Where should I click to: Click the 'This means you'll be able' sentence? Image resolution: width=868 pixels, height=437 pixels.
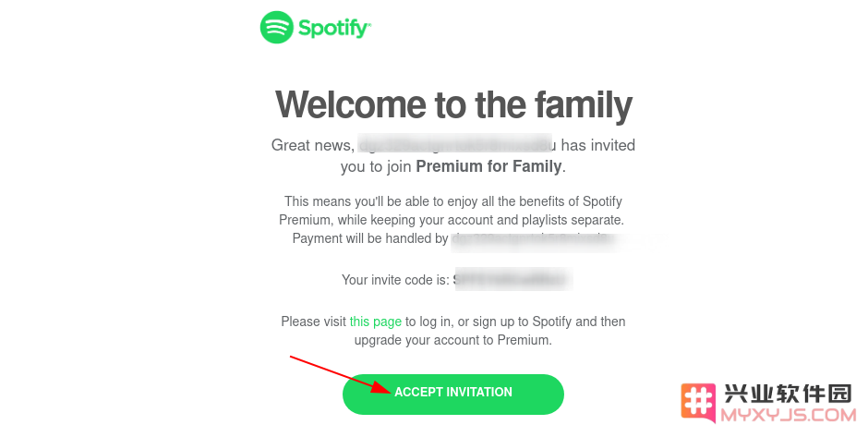point(453,201)
